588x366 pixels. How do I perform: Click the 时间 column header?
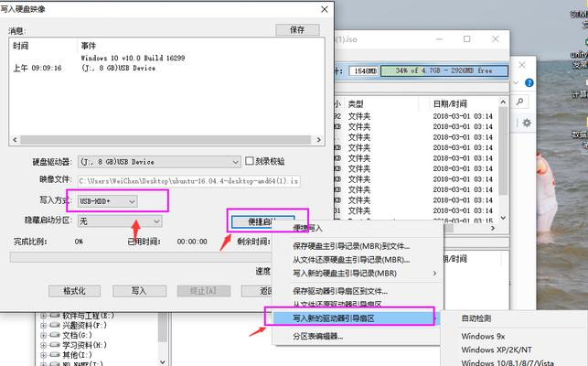(21, 46)
